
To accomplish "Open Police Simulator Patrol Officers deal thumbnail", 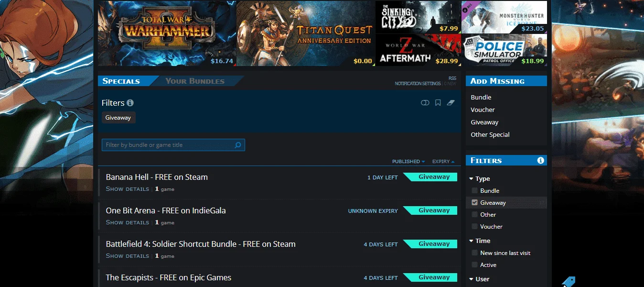I will [x=504, y=50].
